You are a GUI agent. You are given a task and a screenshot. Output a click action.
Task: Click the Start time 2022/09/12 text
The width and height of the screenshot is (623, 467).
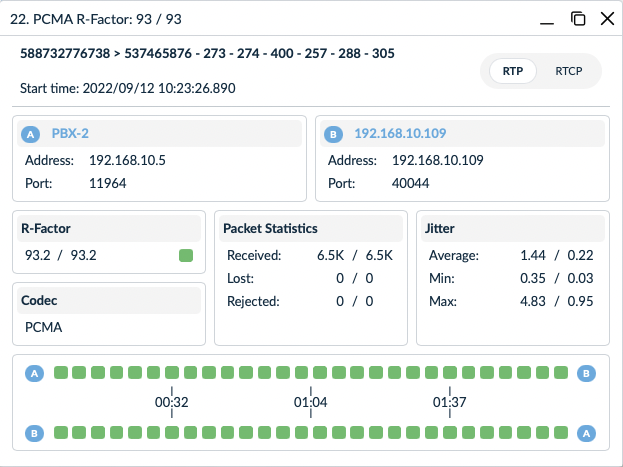point(128,88)
